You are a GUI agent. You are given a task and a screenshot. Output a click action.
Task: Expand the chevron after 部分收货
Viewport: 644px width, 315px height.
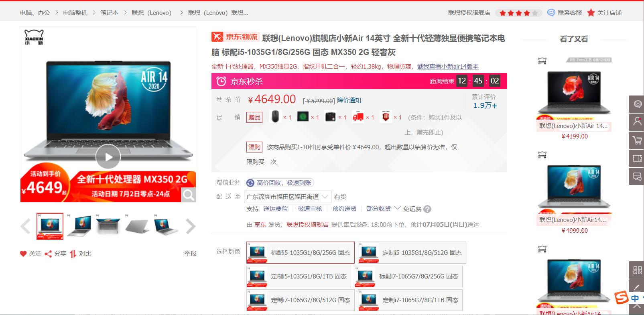[x=397, y=208]
